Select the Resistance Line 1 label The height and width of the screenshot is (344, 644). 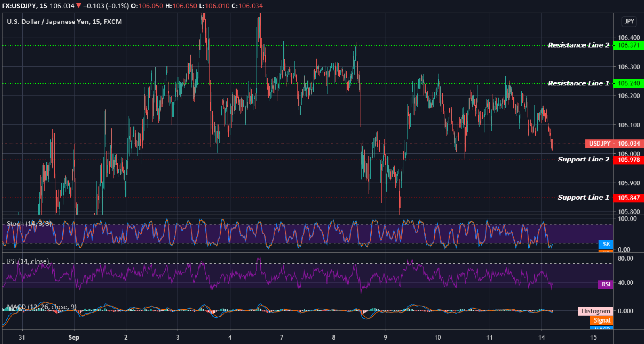[x=578, y=83]
